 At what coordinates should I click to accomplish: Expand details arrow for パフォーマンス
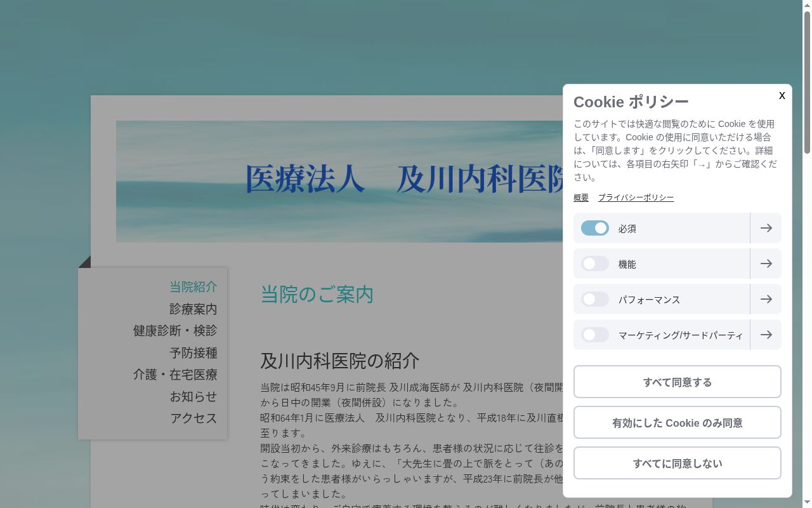[766, 299]
